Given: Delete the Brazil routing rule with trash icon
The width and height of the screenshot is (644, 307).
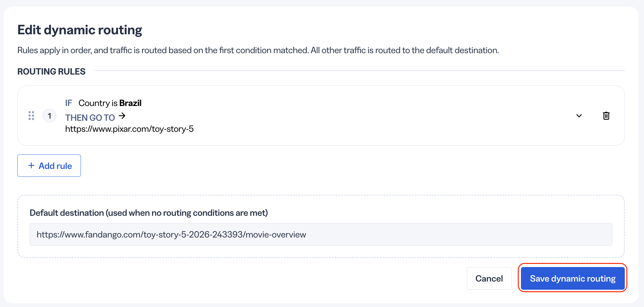Looking at the screenshot, I should [606, 116].
